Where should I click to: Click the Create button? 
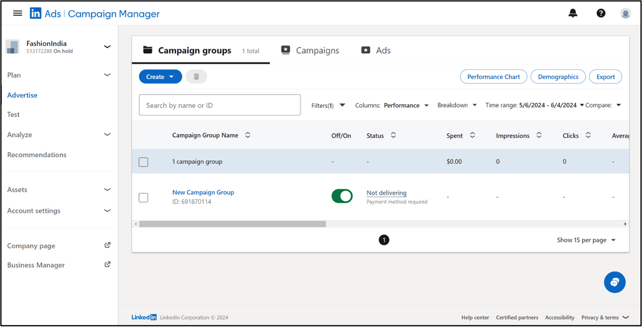tap(161, 76)
